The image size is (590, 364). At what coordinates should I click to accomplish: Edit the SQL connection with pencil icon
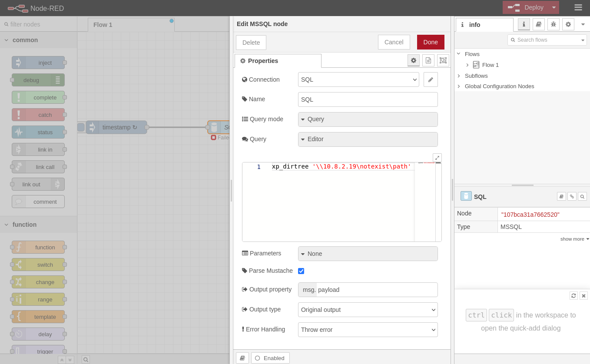[x=431, y=79]
